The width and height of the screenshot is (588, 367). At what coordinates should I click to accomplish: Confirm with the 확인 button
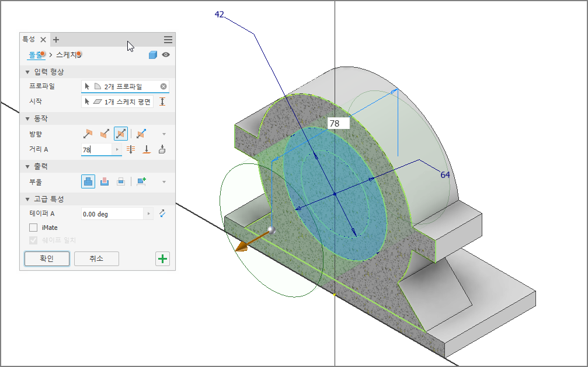pos(47,258)
